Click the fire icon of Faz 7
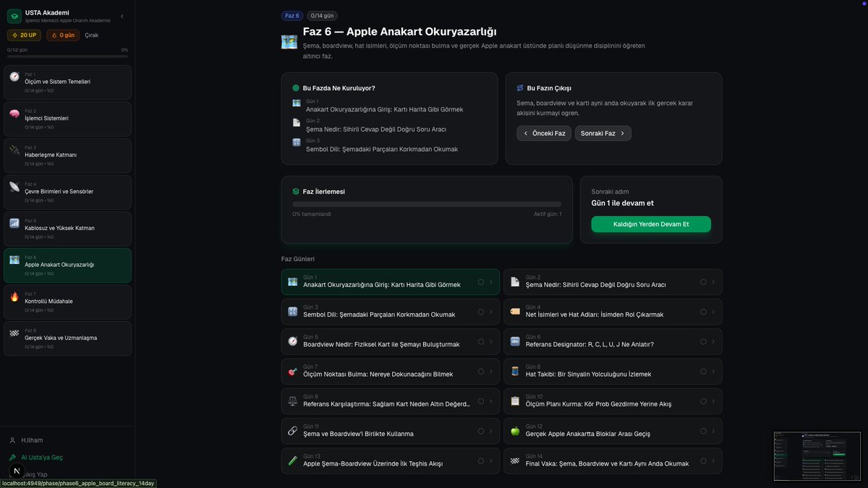868x488 pixels. [x=14, y=296]
